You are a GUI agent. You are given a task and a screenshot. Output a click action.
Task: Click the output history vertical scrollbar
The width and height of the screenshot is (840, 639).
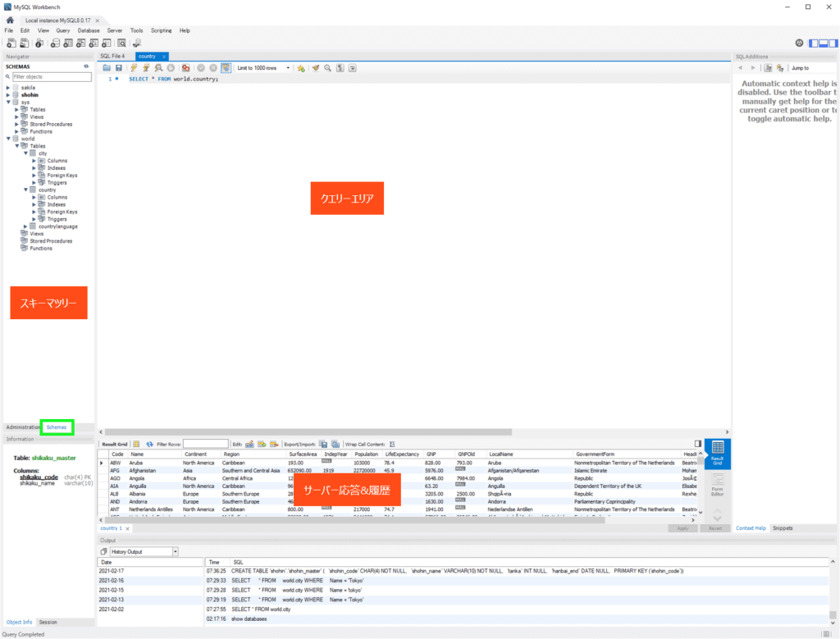click(833, 614)
